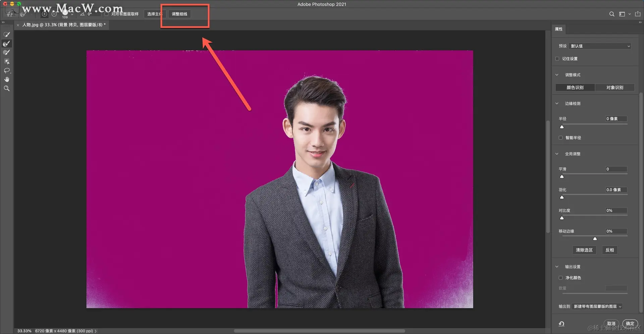Click the 反相 button

pos(610,250)
